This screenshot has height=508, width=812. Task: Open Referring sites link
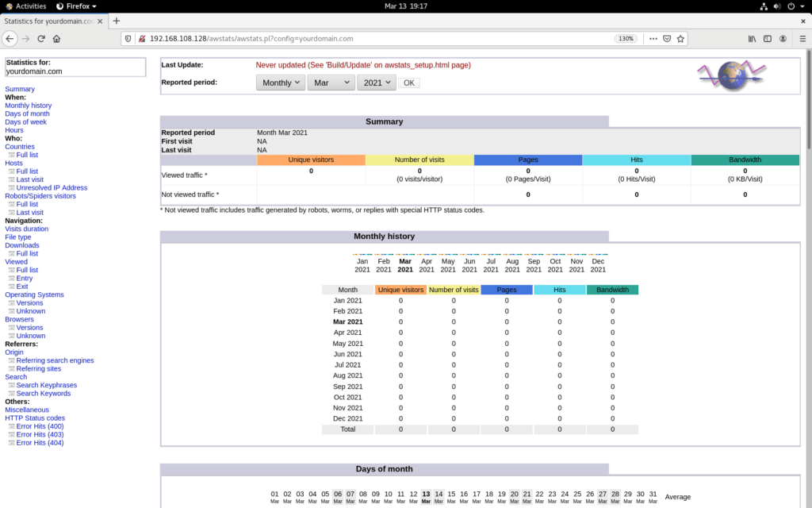tap(38, 368)
